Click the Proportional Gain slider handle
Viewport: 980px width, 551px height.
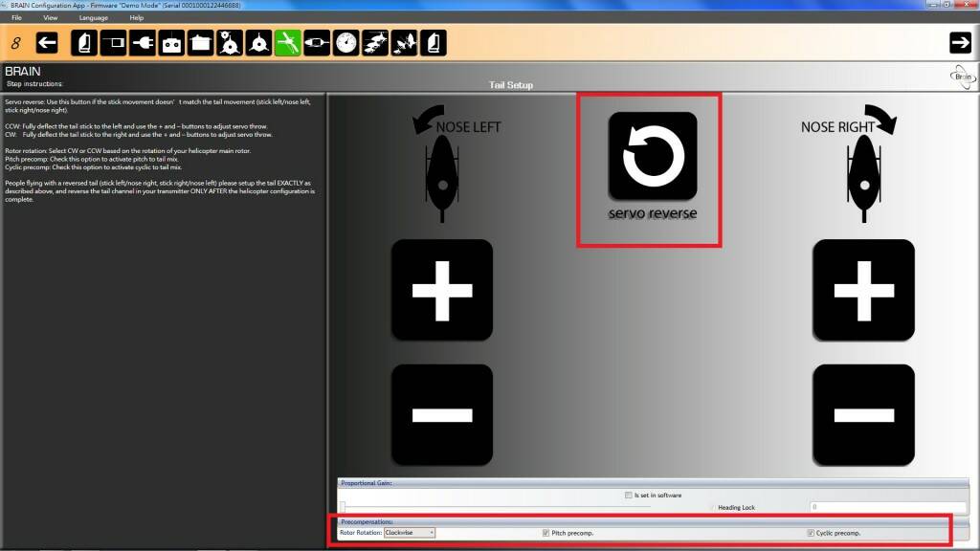pyautogui.click(x=343, y=507)
